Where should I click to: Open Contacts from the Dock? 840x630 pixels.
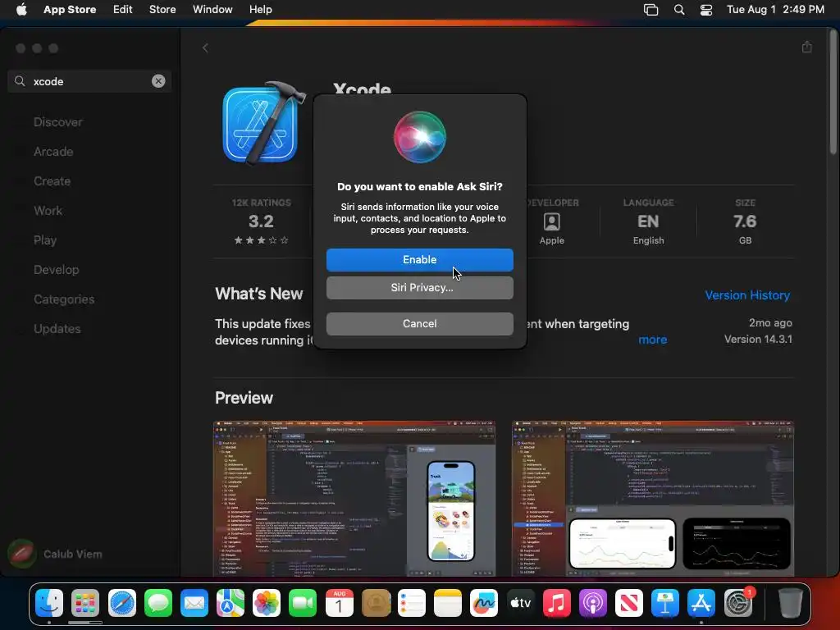pos(376,603)
